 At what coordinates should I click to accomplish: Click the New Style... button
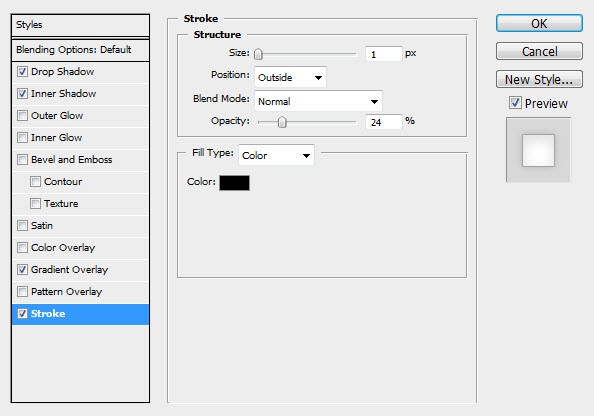click(539, 79)
